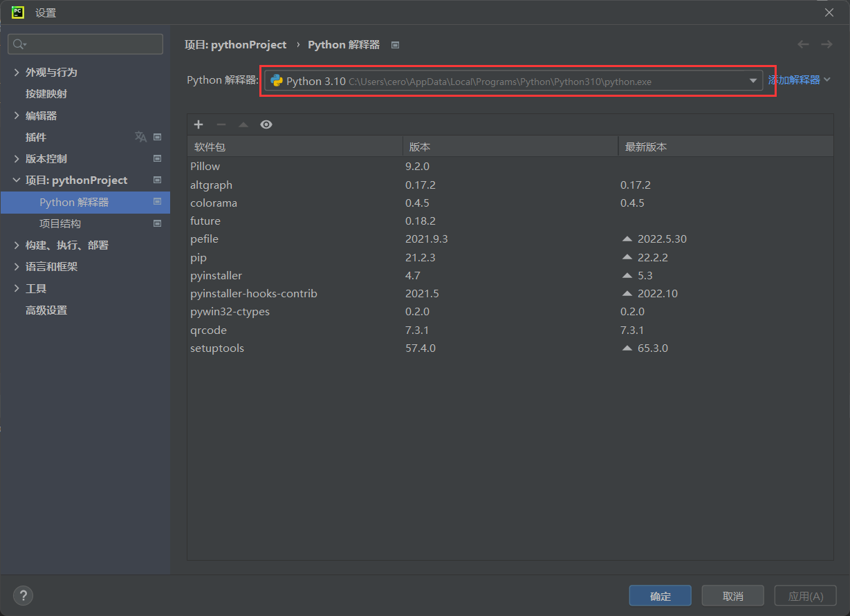
Task: Click project-level icon beside 项目结构
Action: [x=157, y=223]
